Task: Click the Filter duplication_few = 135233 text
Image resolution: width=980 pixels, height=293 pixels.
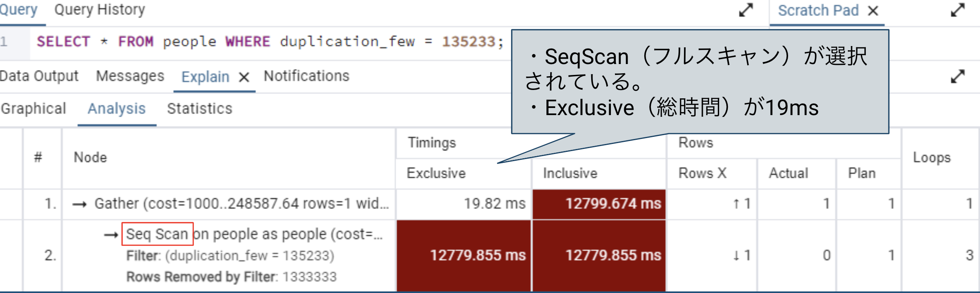Action: pos(230,256)
